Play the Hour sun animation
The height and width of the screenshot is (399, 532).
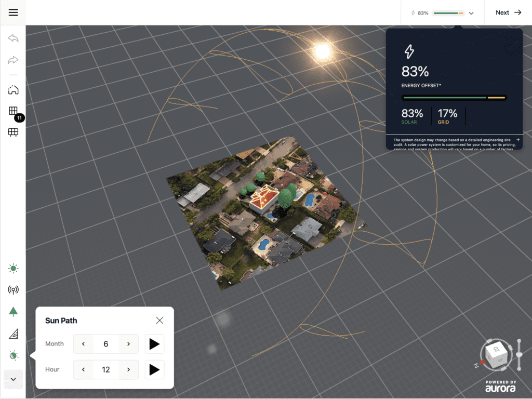[x=154, y=369]
